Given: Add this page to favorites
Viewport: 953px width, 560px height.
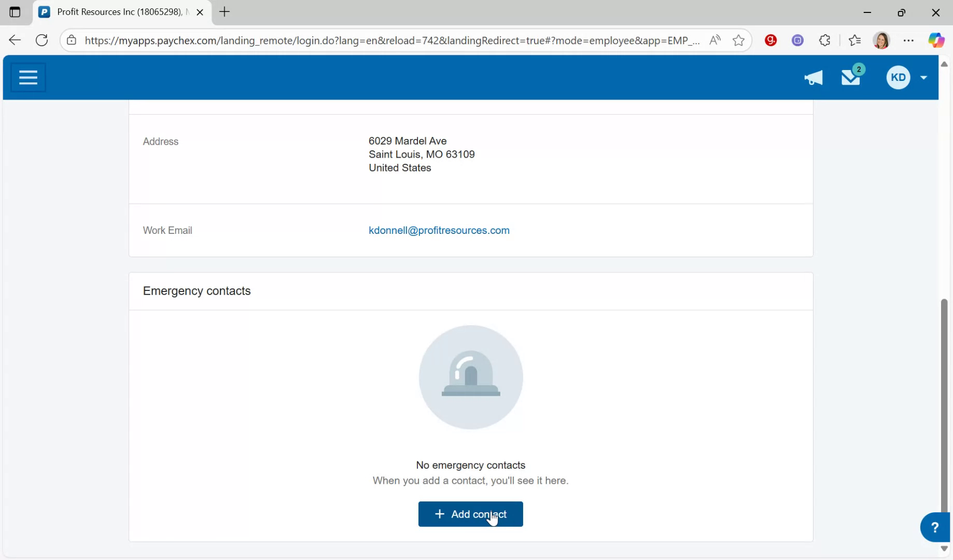Looking at the screenshot, I should click(738, 40).
